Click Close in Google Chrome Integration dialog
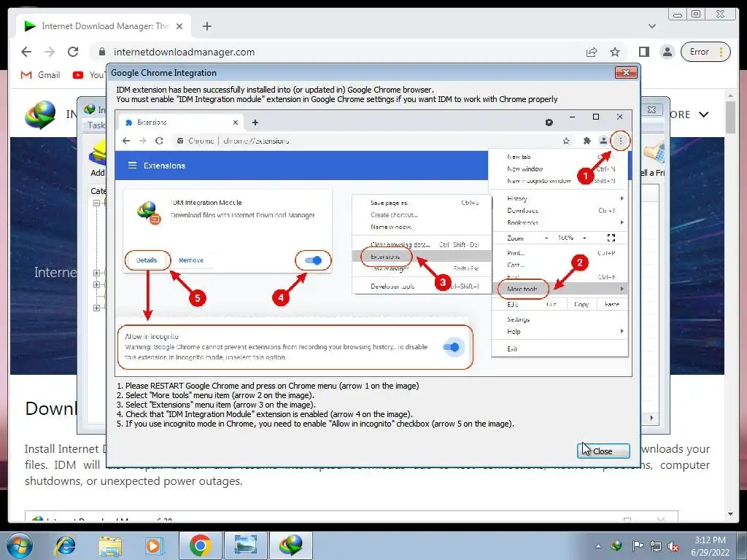 tap(603, 451)
